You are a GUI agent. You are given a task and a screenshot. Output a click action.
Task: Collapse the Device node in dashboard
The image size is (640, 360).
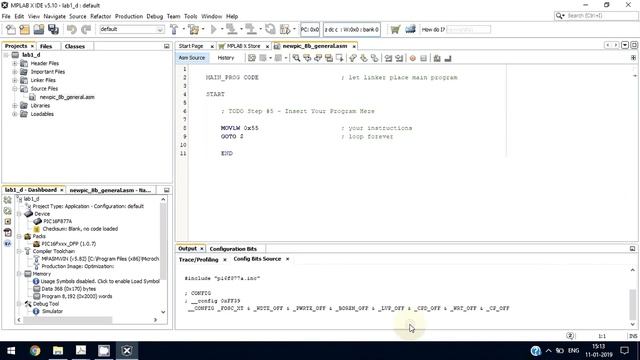point(19,214)
